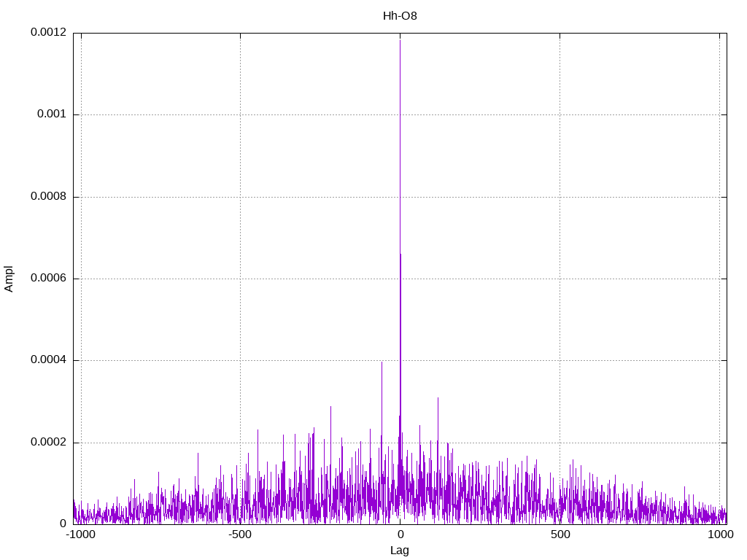Pick the 0.0004 y-axis tick label
Image resolution: width=747 pixels, height=560 pixels.
click(48, 361)
